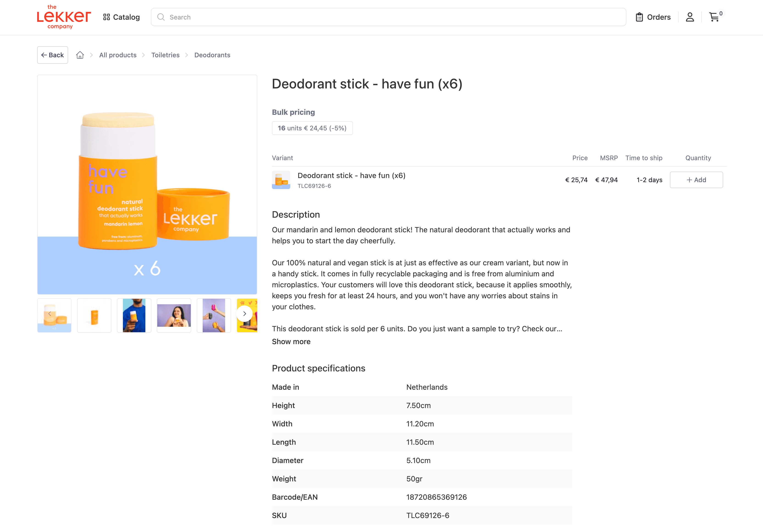
Task: Open the main have fun product image
Action: (147, 185)
